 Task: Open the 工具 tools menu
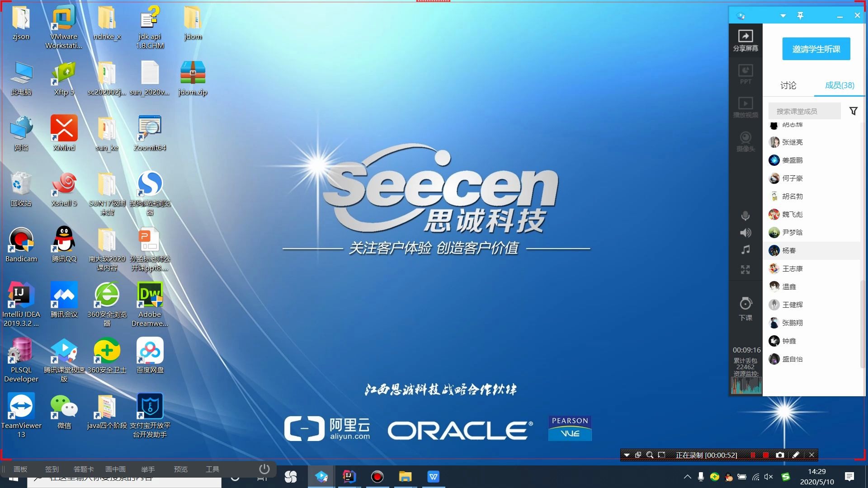212,469
